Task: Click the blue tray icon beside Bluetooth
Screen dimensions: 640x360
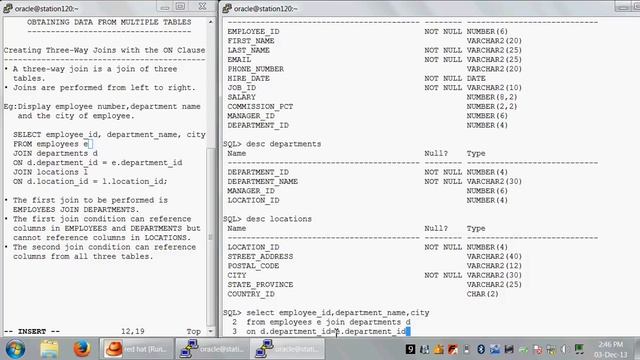Action: tap(495, 349)
